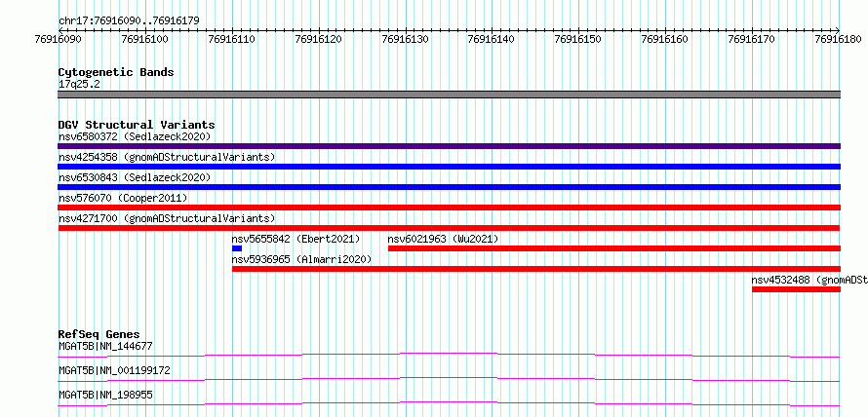Click ruler position 76916170
868x417 pixels.
click(x=752, y=39)
